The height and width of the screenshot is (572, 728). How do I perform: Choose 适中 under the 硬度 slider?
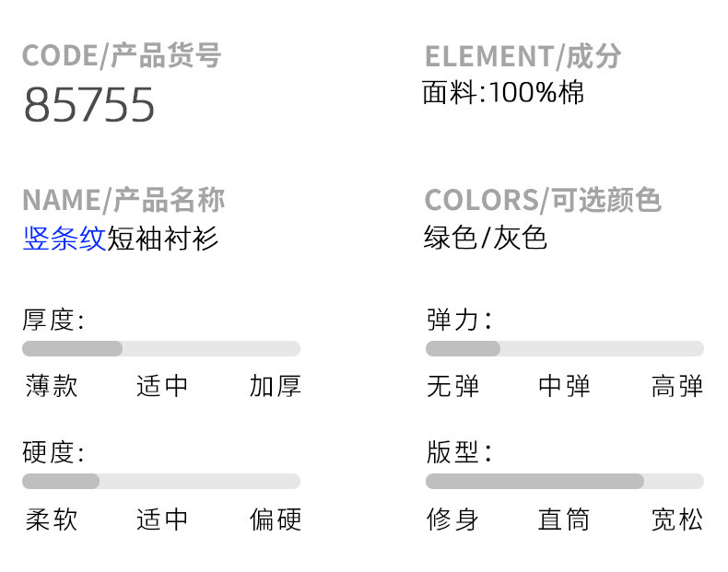click(x=162, y=519)
